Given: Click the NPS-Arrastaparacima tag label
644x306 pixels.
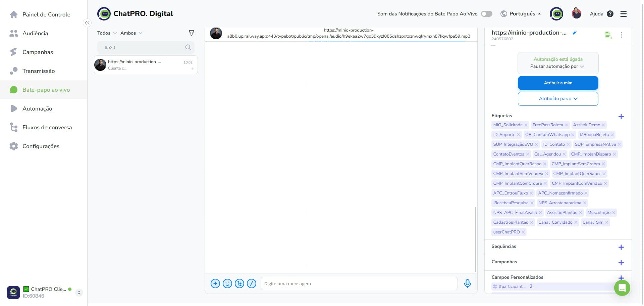Looking at the screenshot, I should [x=560, y=203].
